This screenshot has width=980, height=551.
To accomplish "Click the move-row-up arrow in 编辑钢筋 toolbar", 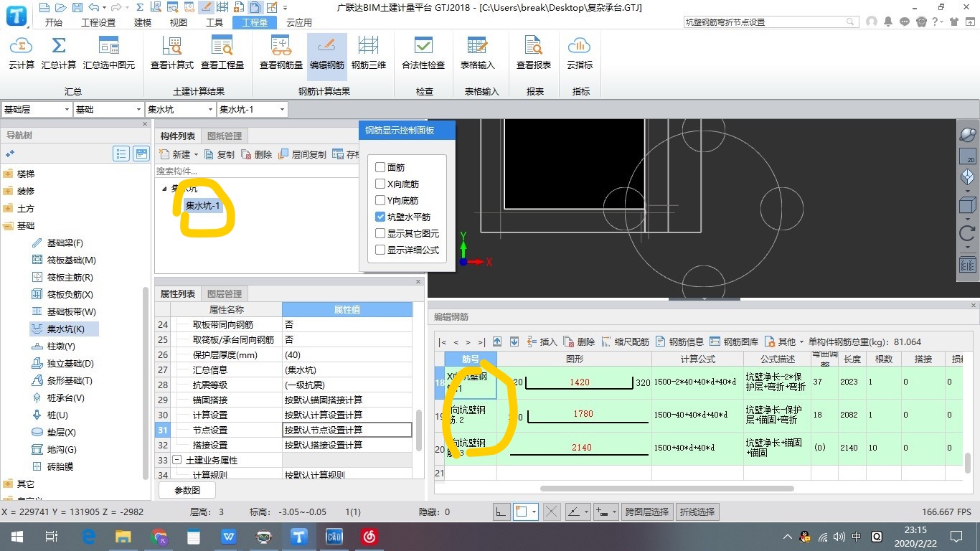I will pos(496,342).
